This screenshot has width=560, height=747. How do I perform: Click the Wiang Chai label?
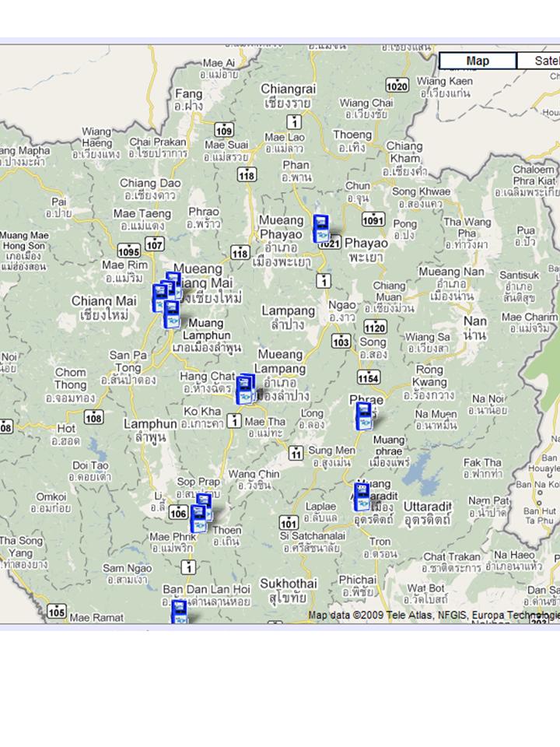tap(366, 108)
